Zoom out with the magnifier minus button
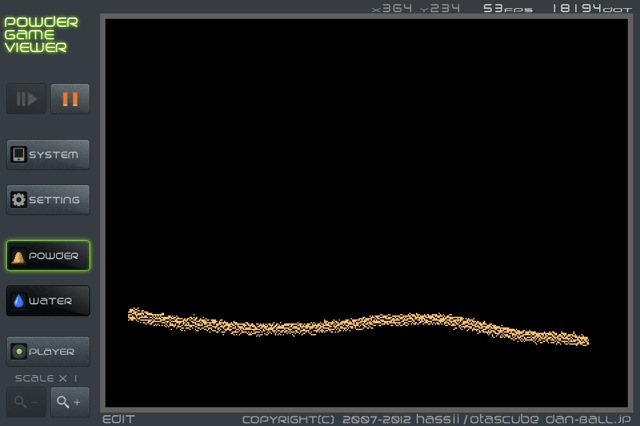Image resolution: width=640 pixels, height=426 pixels. (26, 402)
